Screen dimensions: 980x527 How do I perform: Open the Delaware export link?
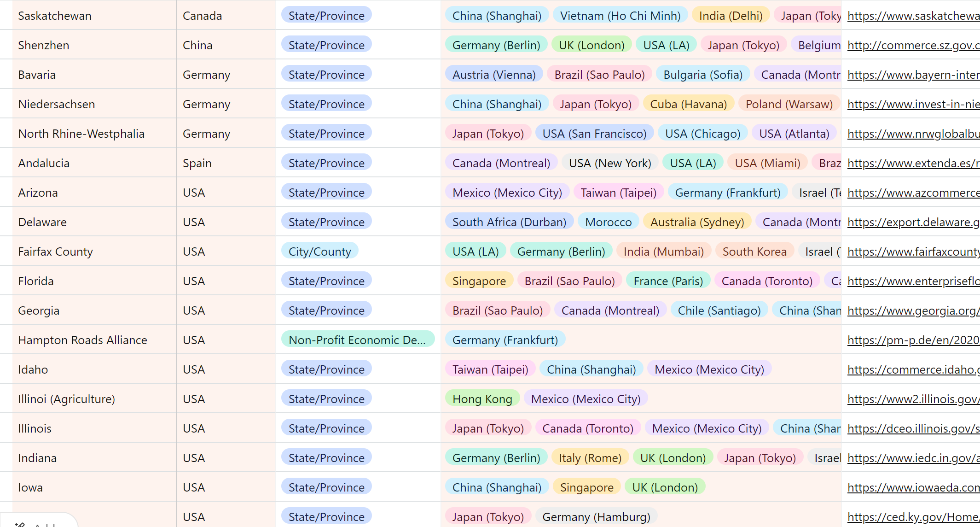point(913,222)
